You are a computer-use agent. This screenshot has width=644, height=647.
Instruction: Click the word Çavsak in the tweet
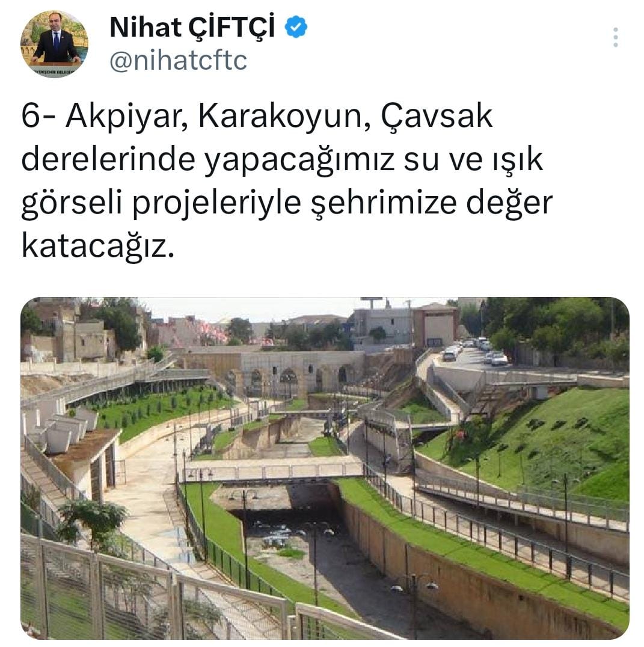click(437, 118)
